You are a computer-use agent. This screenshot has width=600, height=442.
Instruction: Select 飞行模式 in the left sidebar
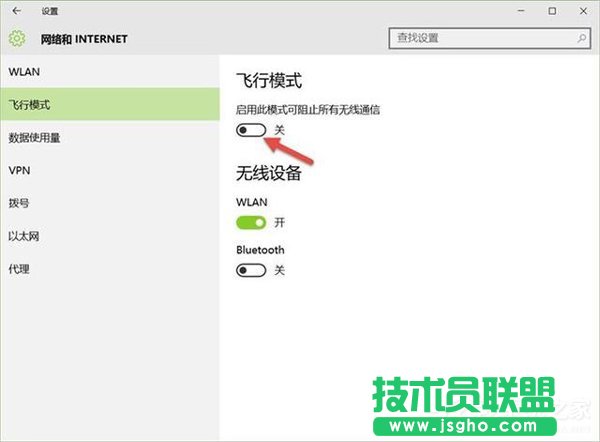click(30, 105)
